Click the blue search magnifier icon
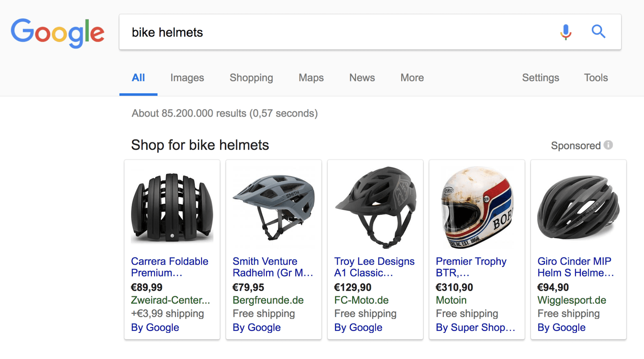The width and height of the screenshot is (644, 359). tap(598, 32)
